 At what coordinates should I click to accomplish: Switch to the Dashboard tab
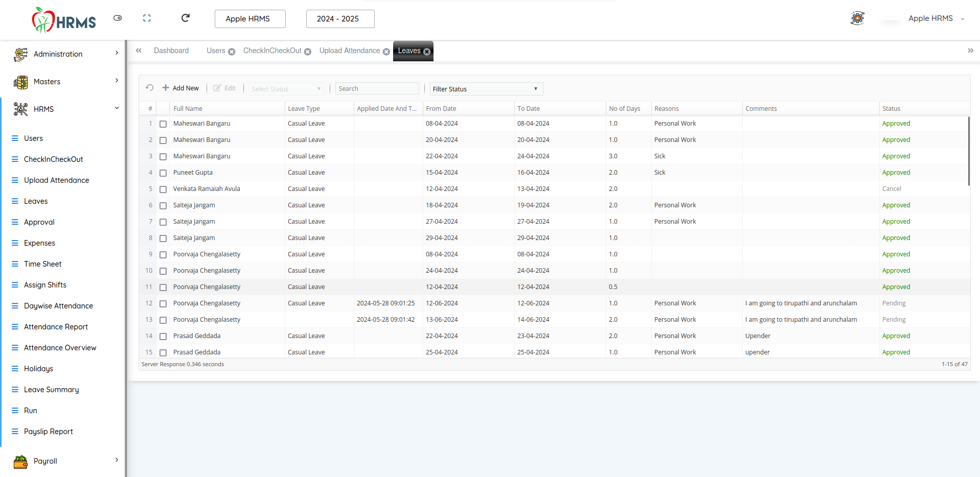point(171,51)
